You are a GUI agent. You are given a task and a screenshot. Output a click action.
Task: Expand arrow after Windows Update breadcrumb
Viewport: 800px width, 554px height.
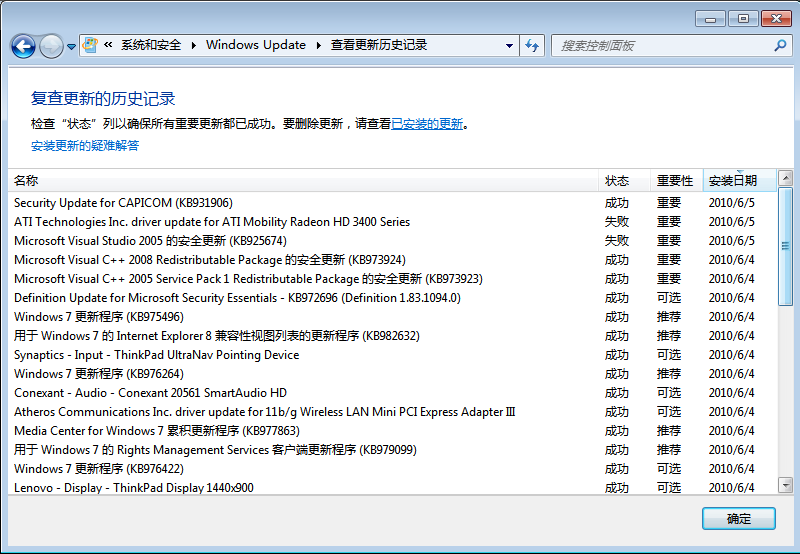319,45
